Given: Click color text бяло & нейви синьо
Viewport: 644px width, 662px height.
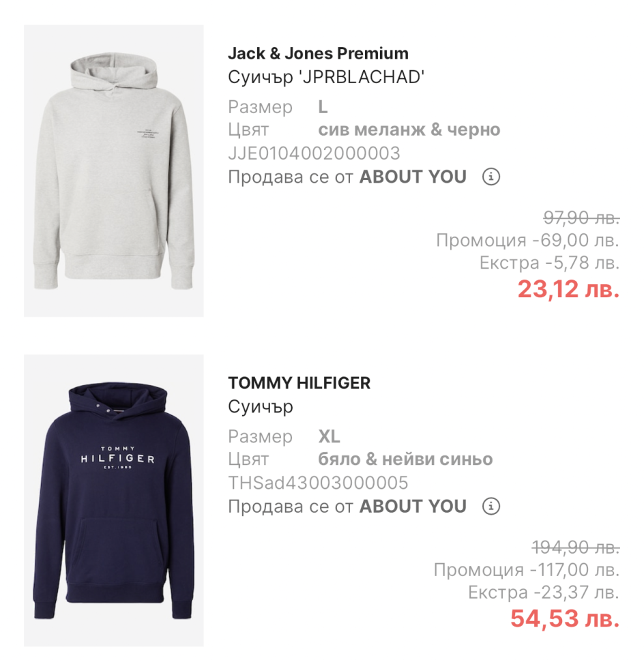Looking at the screenshot, I should pyautogui.click(x=405, y=459).
